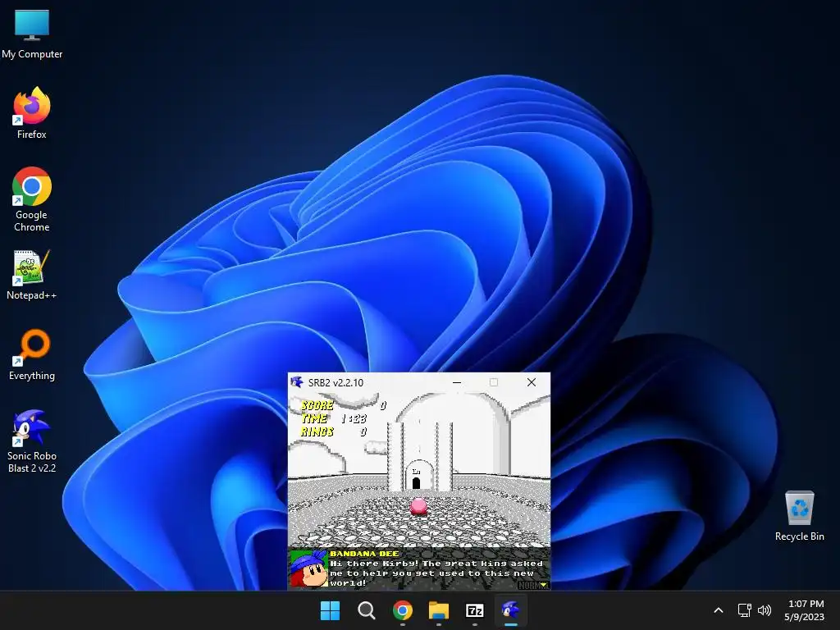
Task: Open Notepad++ desktop shortcut
Action: tap(32, 274)
